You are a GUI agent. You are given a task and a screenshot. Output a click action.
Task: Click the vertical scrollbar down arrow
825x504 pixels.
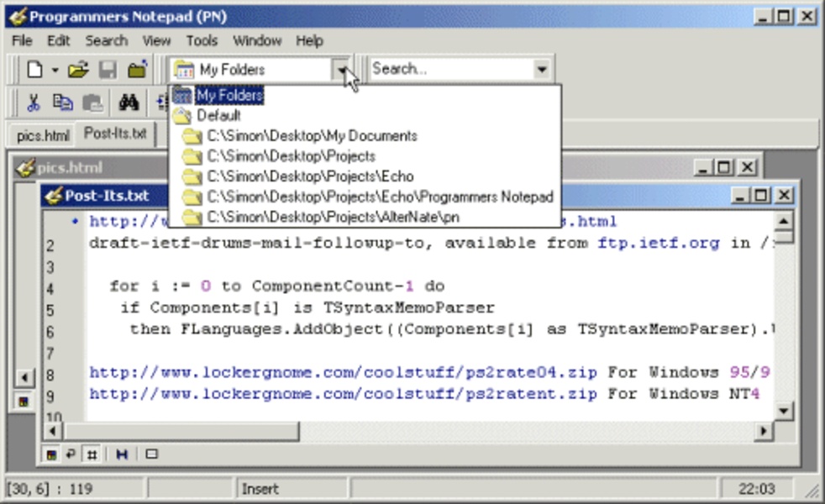[784, 411]
